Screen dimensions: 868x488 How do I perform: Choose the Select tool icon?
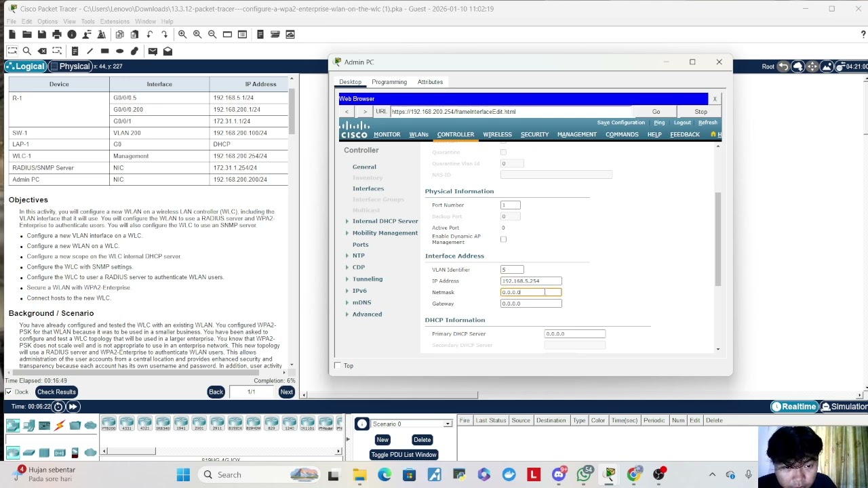coord(12,51)
